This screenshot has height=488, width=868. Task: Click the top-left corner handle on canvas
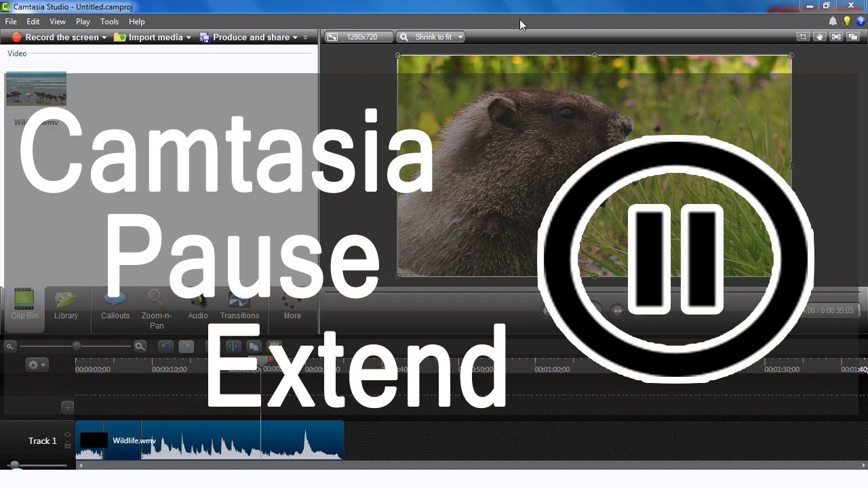click(398, 55)
